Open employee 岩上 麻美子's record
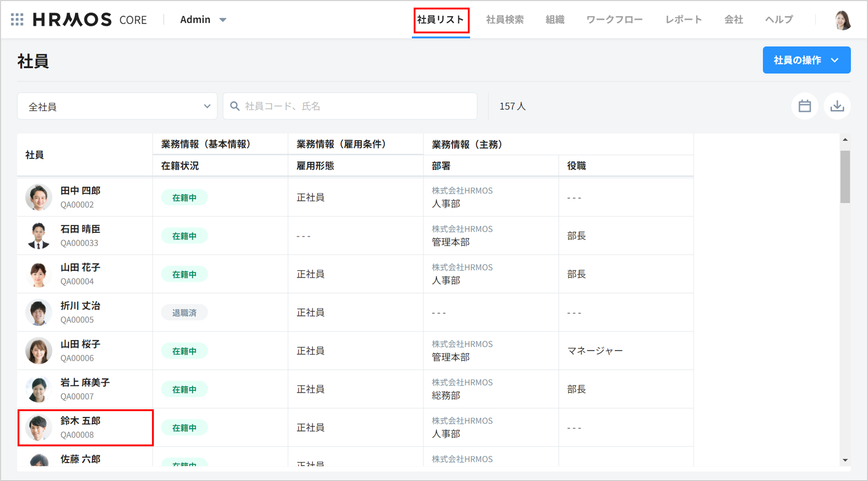This screenshot has height=481, width=868. (x=85, y=383)
